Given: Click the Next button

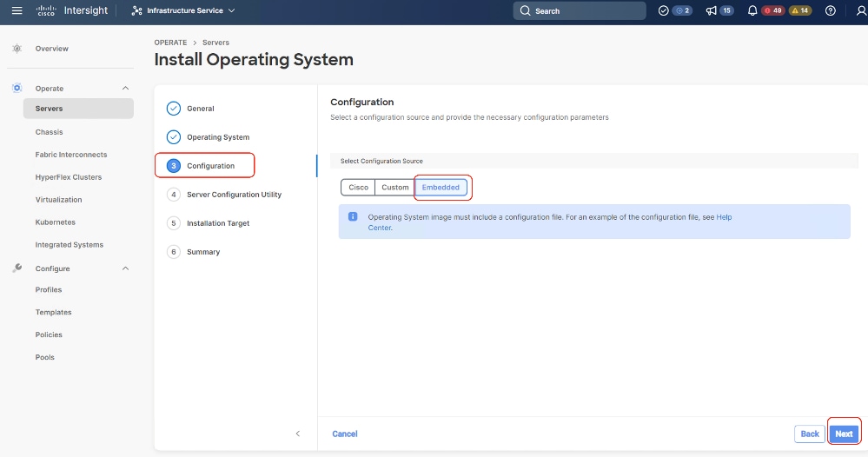Looking at the screenshot, I should [844, 434].
